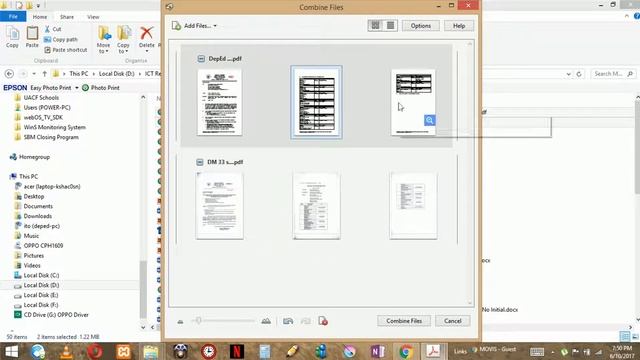Switch to list view in Combine Files
640x360 pixels.
pyautogui.click(x=390, y=25)
